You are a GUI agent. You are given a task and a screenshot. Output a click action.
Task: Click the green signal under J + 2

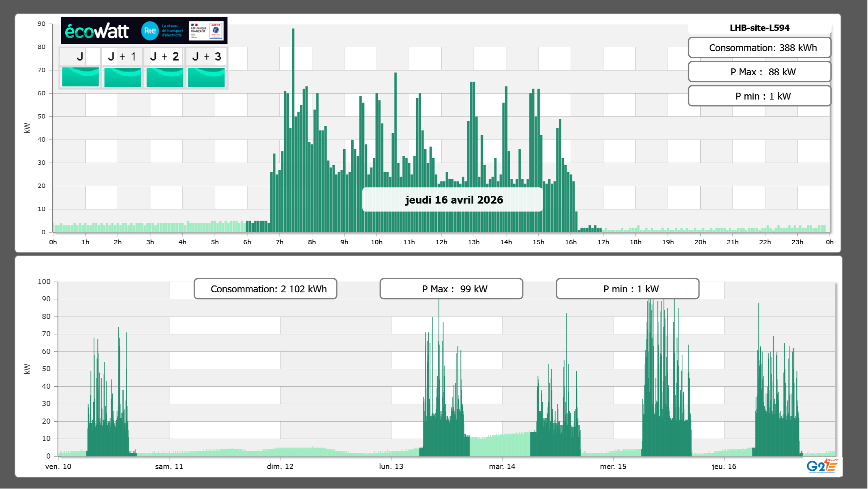pyautogui.click(x=165, y=77)
